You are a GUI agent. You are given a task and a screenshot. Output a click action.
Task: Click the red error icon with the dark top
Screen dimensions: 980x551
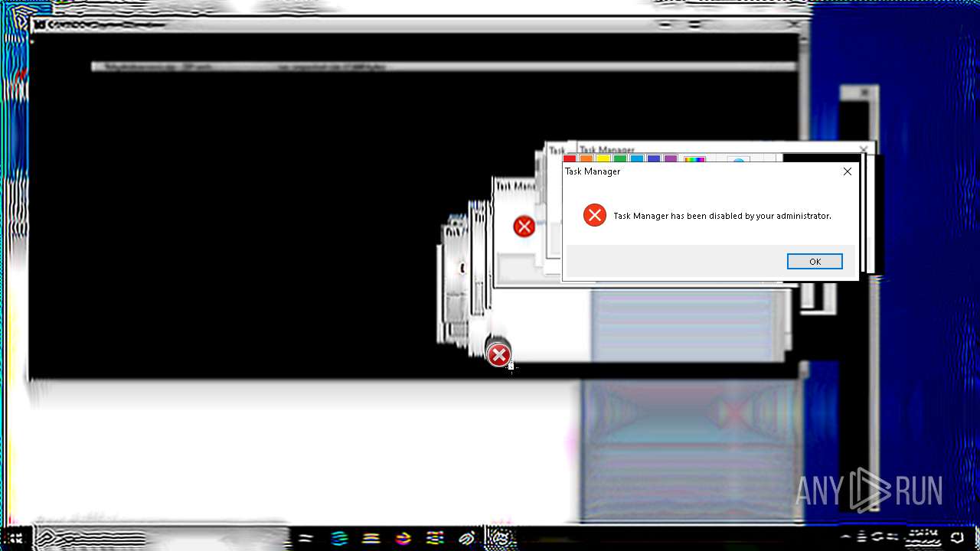click(x=498, y=354)
